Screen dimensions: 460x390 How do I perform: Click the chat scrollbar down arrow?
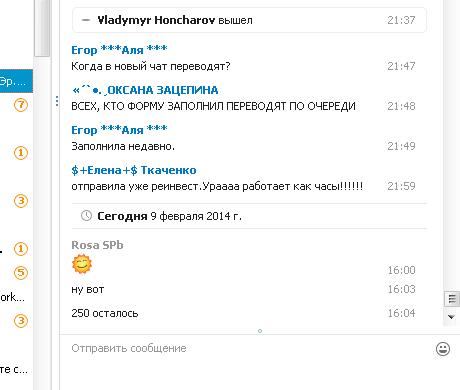[451, 317]
